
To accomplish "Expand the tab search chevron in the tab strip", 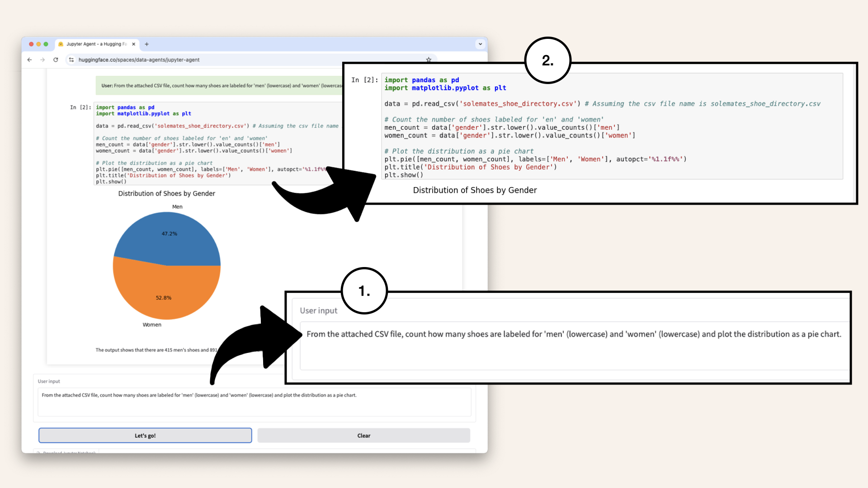I will (x=480, y=44).
